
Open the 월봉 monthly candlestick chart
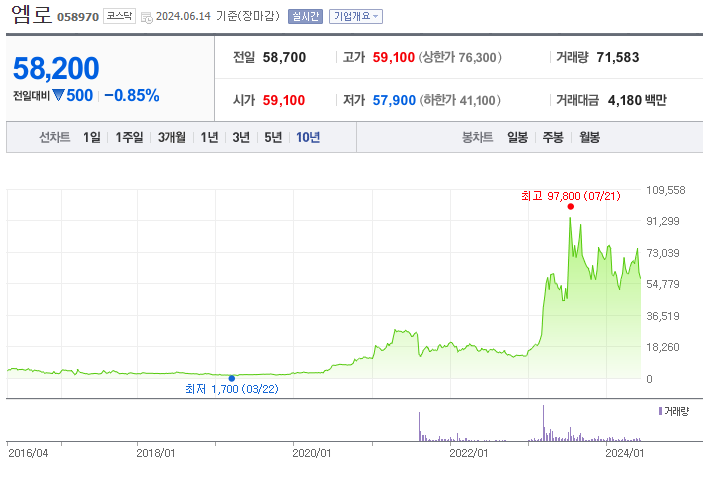coord(589,137)
